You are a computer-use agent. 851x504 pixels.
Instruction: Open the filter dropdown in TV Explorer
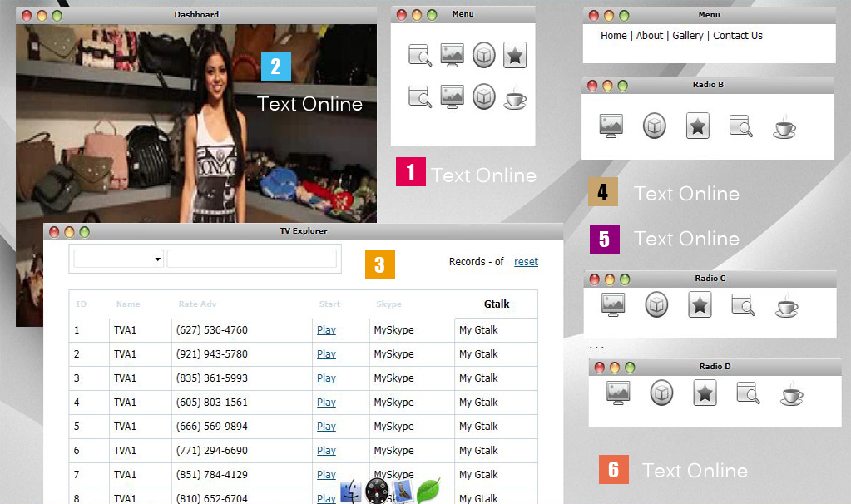(118, 259)
